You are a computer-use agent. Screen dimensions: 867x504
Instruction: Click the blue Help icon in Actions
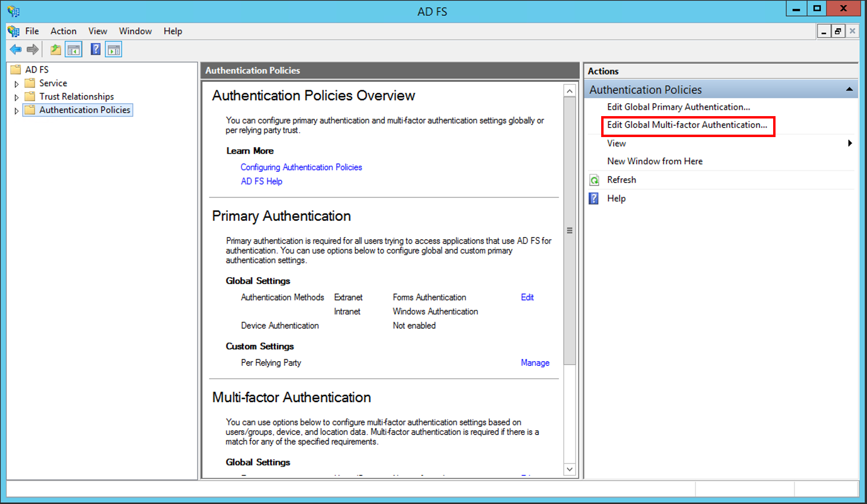(x=594, y=198)
